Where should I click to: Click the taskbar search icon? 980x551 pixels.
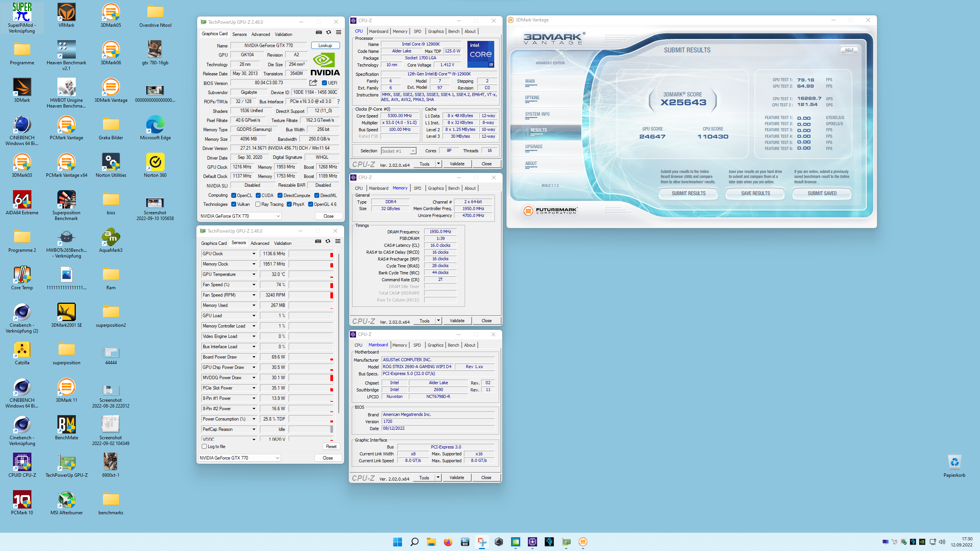click(x=414, y=542)
